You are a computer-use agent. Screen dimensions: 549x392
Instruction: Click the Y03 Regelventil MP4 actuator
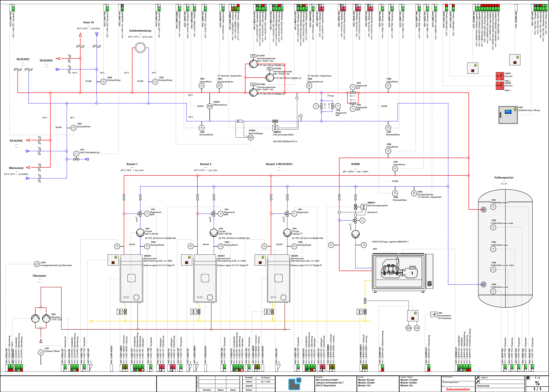(x=353, y=87)
